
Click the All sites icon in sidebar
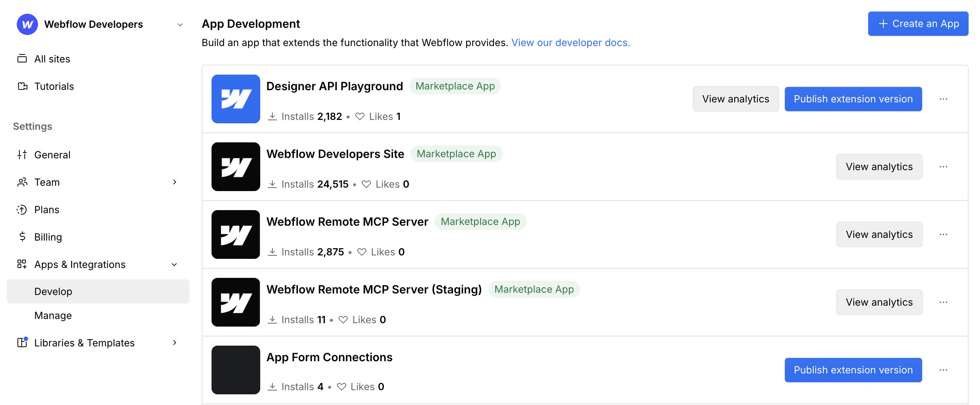coord(22,59)
